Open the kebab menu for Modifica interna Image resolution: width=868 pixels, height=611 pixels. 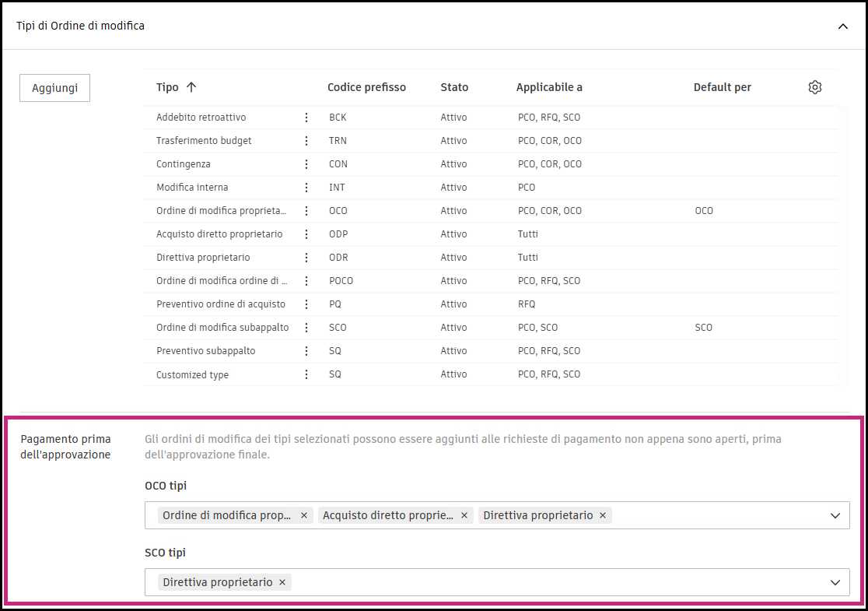(306, 188)
